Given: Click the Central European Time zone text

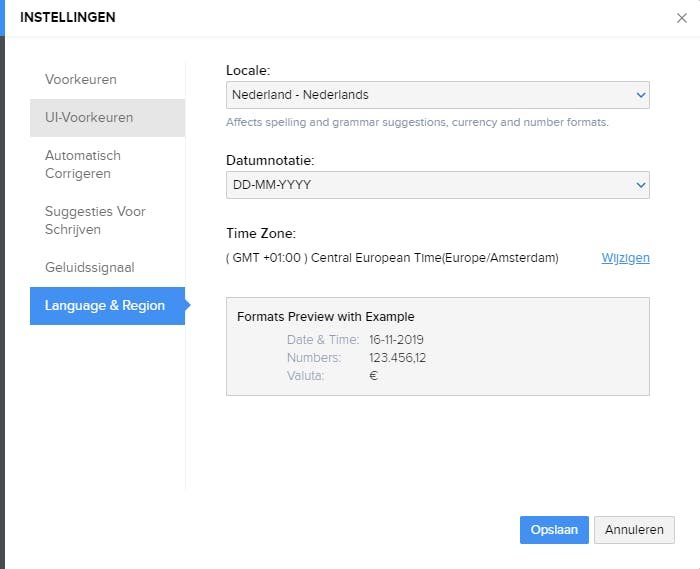Looking at the screenshot, I should 392,258.
